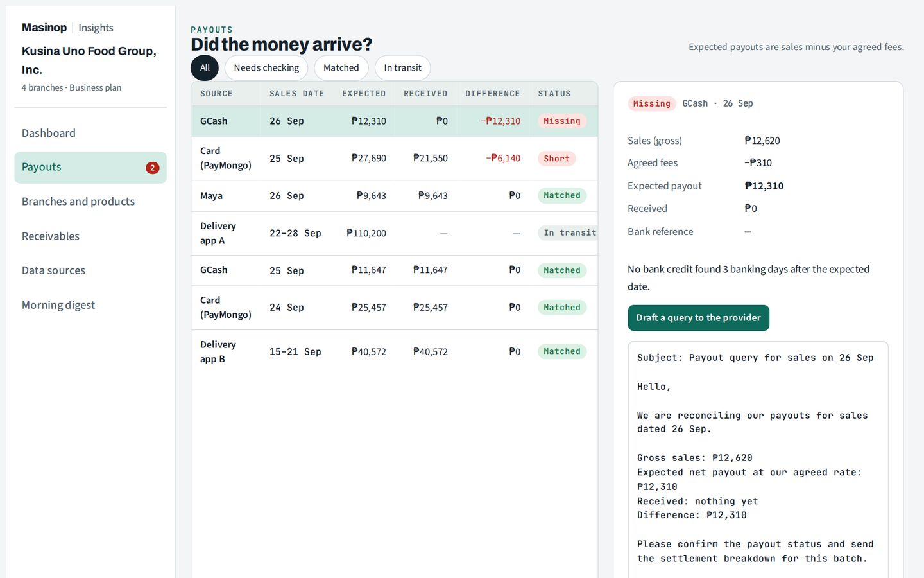Click the Kusina Uno Food Group, Inc. name
924x578 pixels.
pyautogui.click(x=89, y=60)
